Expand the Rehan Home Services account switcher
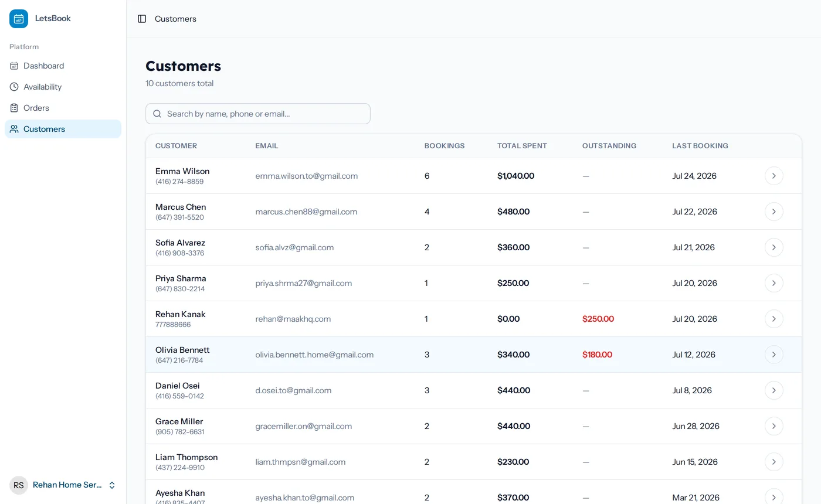 coord(63,485)
